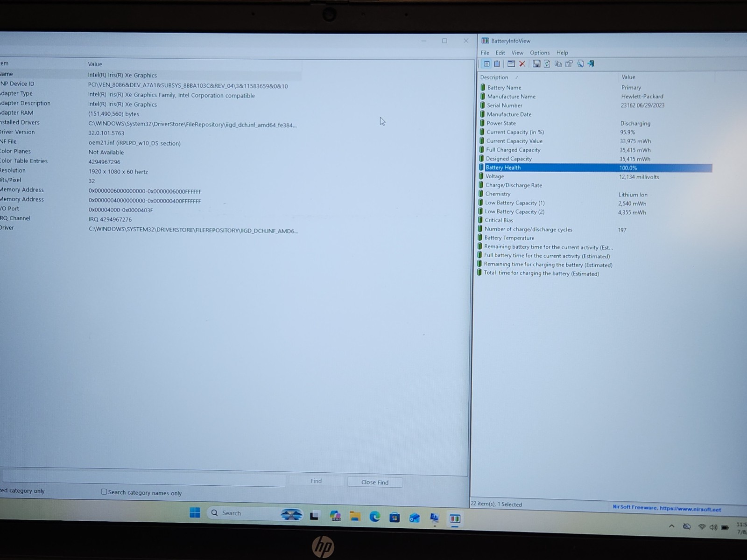Viewport: 747px width, 560px height.
Task: Open the Options menu in BatteryInfoView
Action: (x=540, y=53)
